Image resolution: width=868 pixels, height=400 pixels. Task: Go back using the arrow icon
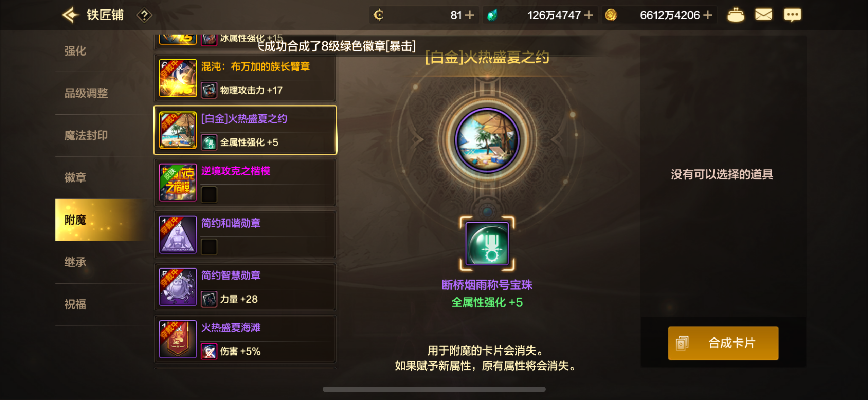[x=71, y=15]
